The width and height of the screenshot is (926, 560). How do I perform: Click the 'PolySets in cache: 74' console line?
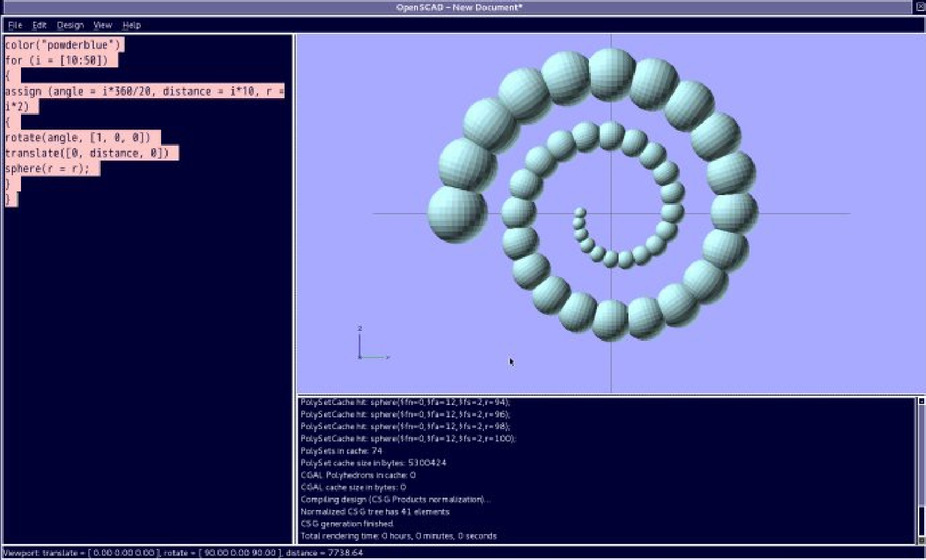(x=341, y=451)
